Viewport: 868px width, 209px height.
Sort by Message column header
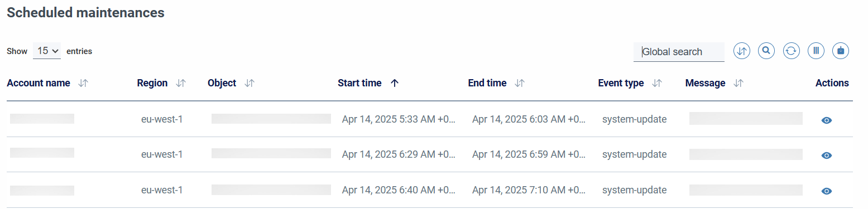(x=705, y=83)
